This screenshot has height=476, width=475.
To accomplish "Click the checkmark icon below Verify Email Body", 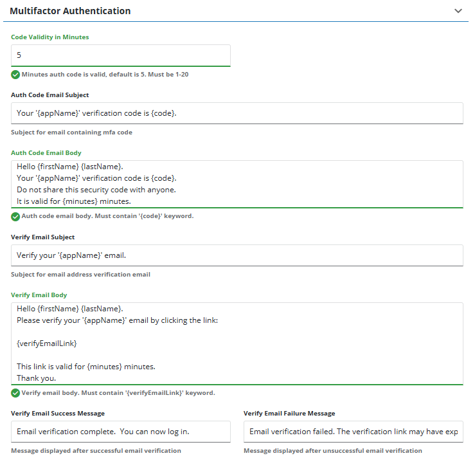I will [15, 393].
